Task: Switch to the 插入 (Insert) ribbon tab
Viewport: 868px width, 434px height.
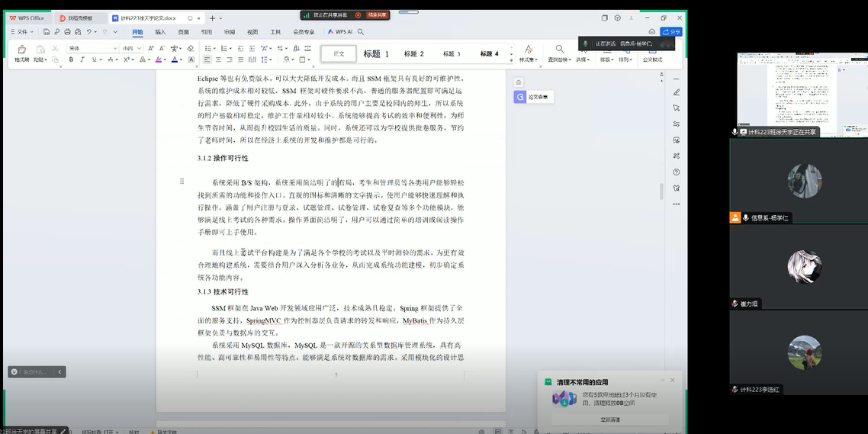Action: point(160,32)
